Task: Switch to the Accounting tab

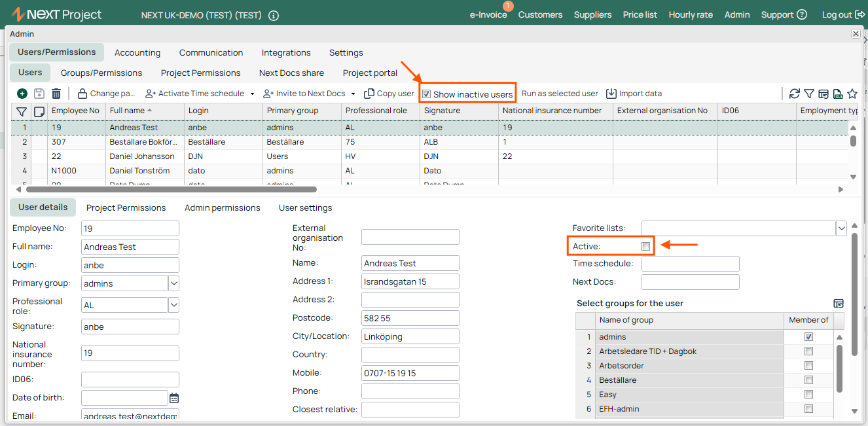Action: (x=137, y=52)
